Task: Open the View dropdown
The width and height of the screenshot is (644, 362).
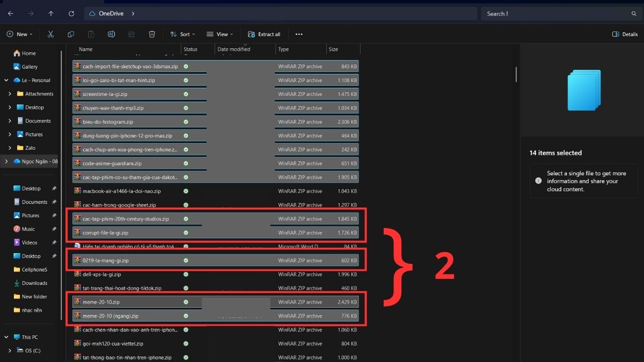Action: 219,34
